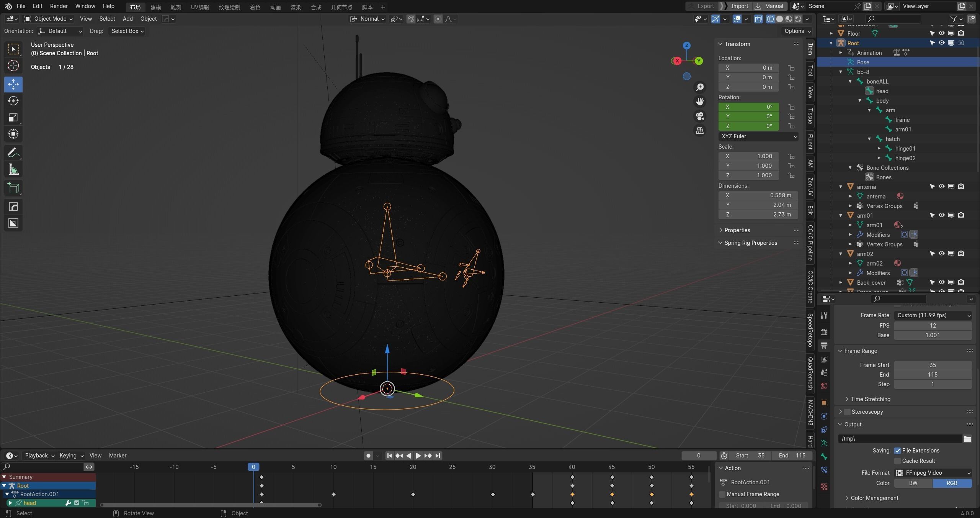Switch to the 建模 workspace tab

pyautogui.click(x=155, y=7)
